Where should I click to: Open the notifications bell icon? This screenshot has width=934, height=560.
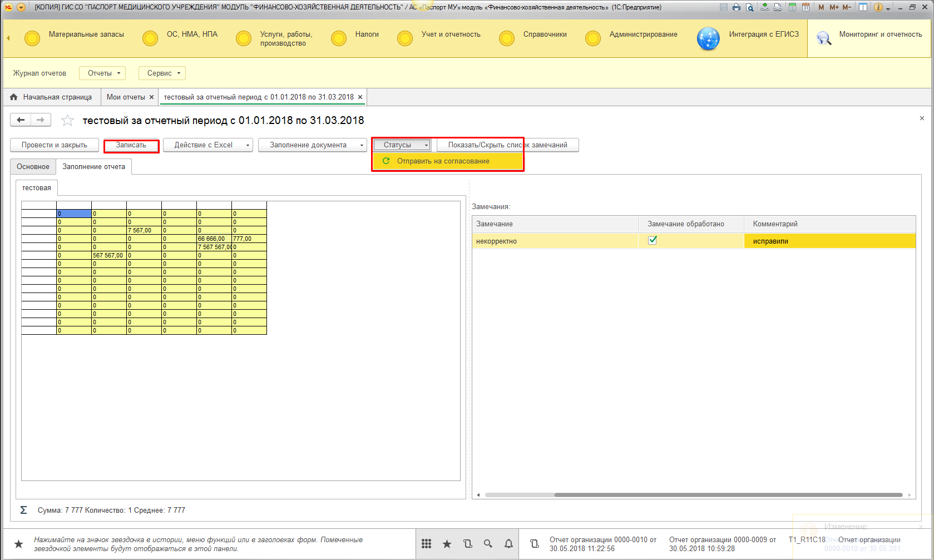pos(508,544)
